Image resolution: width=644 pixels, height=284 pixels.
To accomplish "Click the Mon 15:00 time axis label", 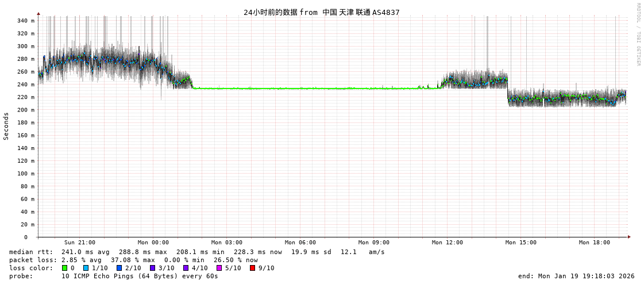I will (x=521, y=243).
